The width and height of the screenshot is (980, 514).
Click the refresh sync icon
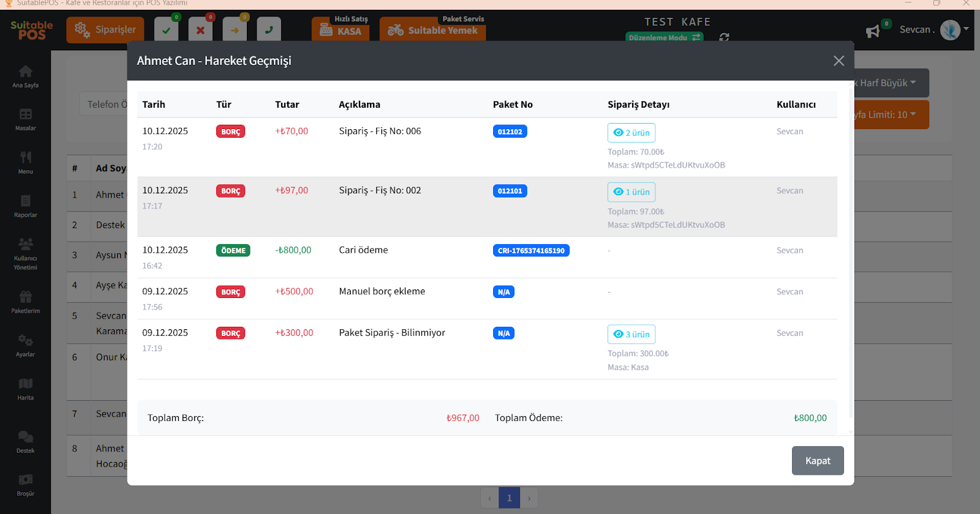click(724, 37)
